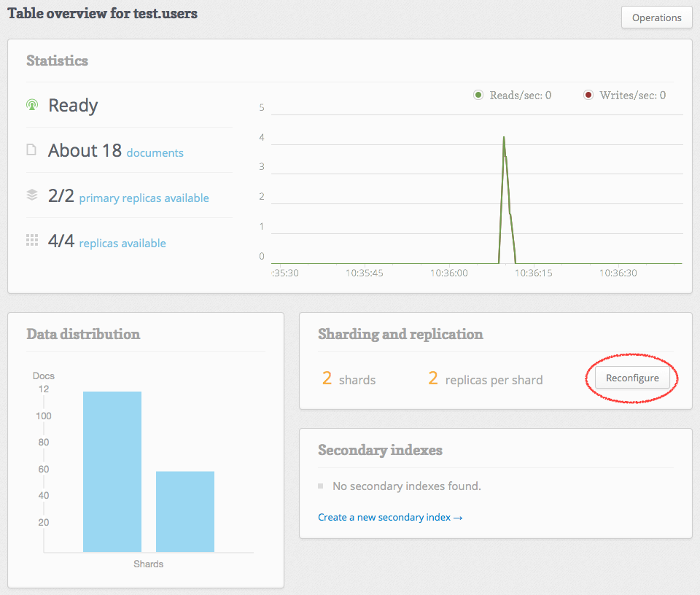The width and height of the screenshot is (700, 595).
Task: Click the grid icon beside 4/4 replicas
Action: coord(32,241)
